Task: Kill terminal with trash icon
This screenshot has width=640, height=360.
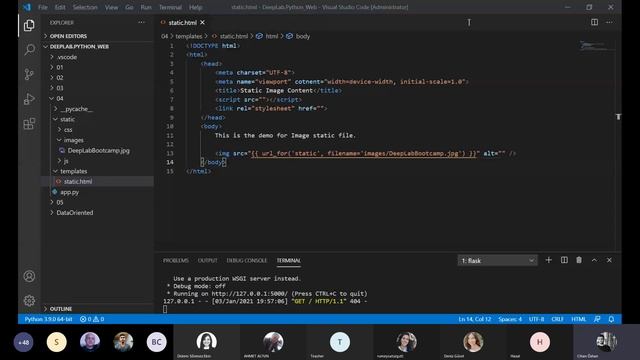Action: point(579,260)
